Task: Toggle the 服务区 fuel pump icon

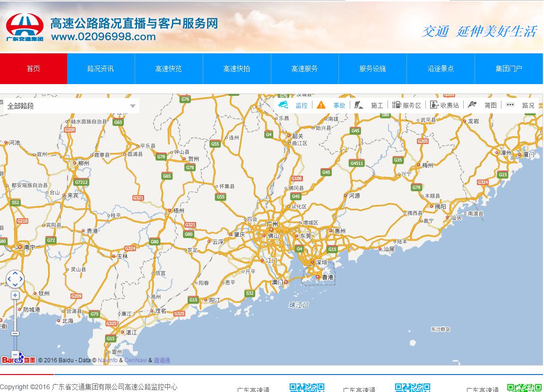Action: pos(397,105)
